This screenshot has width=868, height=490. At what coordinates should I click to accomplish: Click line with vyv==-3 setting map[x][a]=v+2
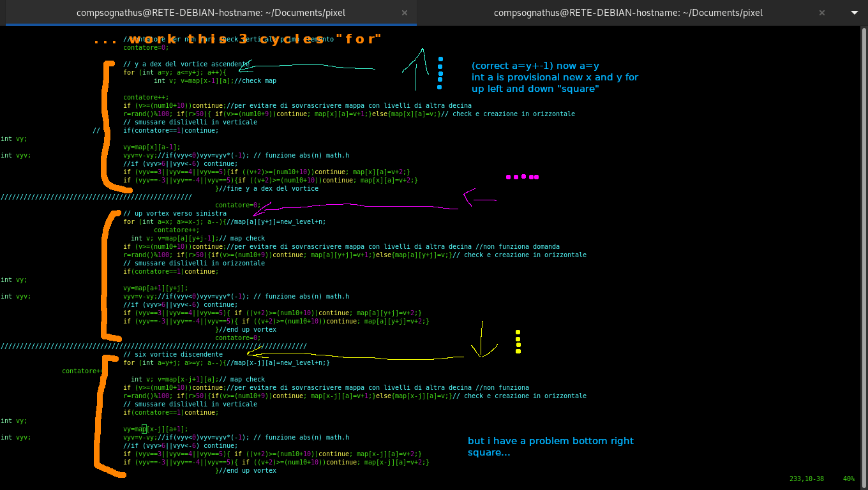(x=271, y=181)
